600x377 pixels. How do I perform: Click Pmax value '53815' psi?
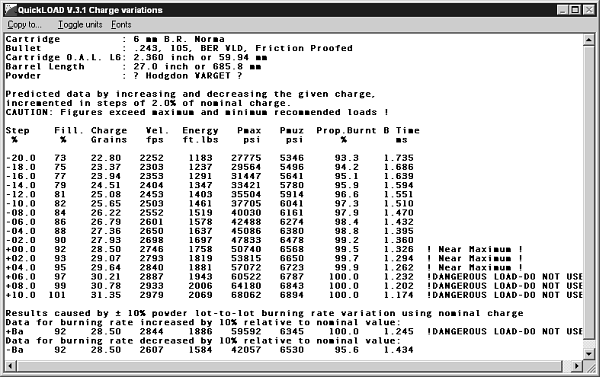click(x=246, y=258)
